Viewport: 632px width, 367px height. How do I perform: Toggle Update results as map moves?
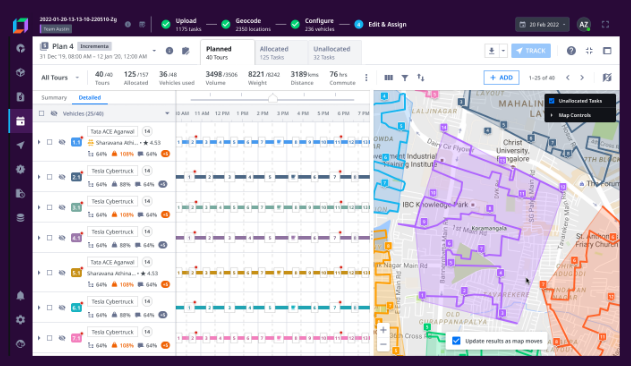(x=456, y=341)
